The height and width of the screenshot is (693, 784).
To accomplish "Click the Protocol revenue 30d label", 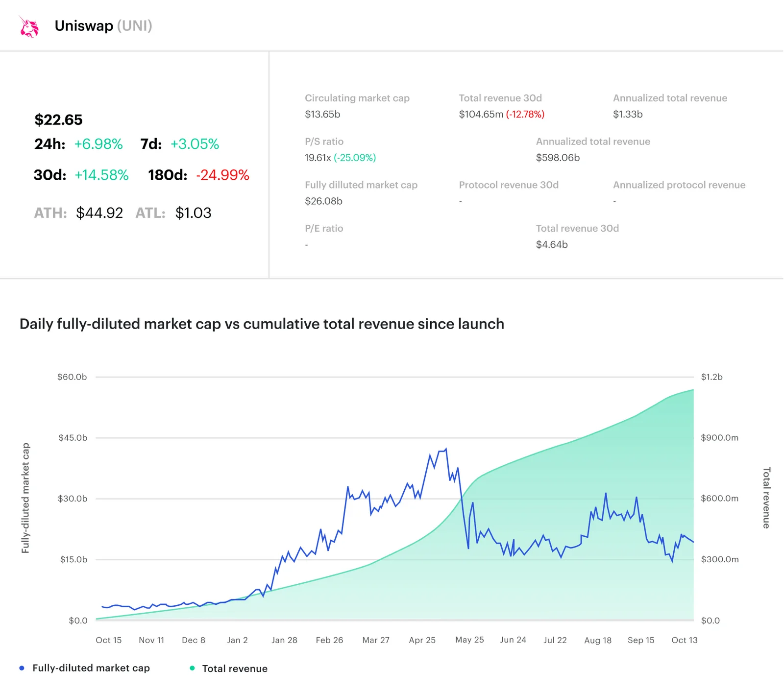I will point(509,185).
